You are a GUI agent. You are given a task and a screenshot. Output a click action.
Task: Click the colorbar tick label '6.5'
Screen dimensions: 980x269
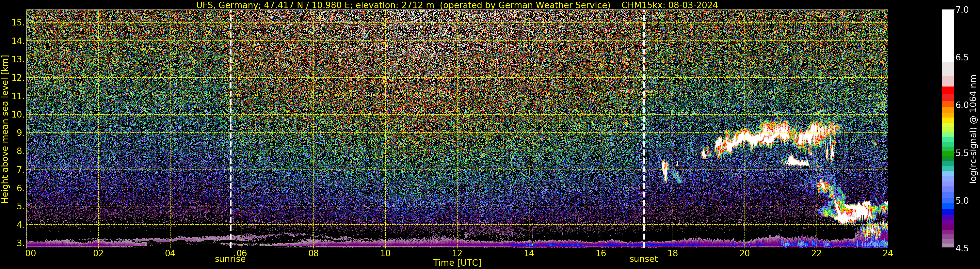coord(962,57)
